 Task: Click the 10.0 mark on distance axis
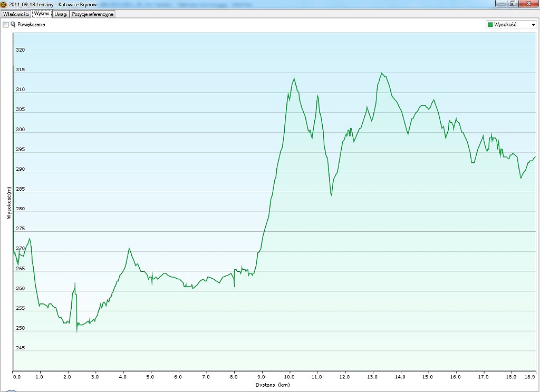point(289,377)
